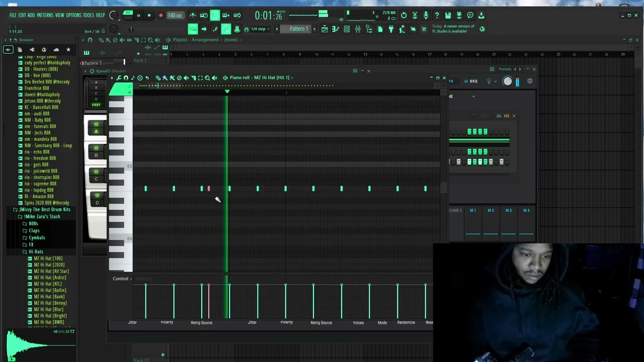Open Piano roll - MZ Hi Hat target menu
This screenshot has height=362, width=644.
tap(260, 77)
